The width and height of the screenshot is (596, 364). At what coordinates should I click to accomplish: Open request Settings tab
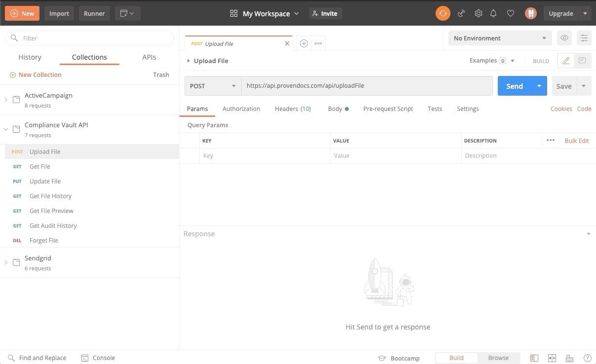click(468, 109)
